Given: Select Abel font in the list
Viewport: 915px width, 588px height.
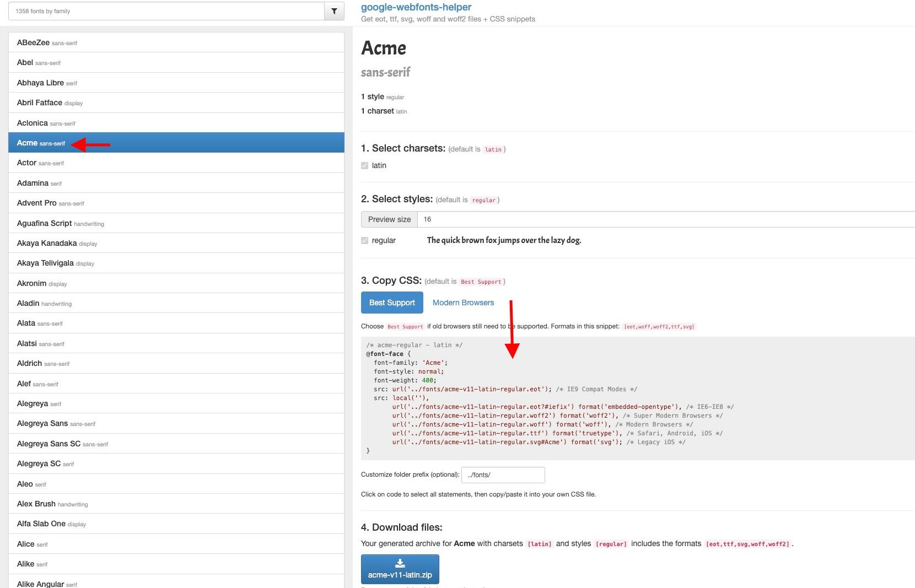Looking at the screenshot, I should [176, 62].
